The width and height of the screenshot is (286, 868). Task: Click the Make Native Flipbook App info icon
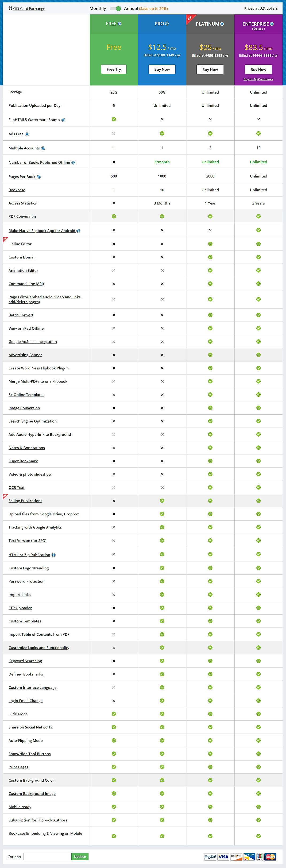point(79,231)
